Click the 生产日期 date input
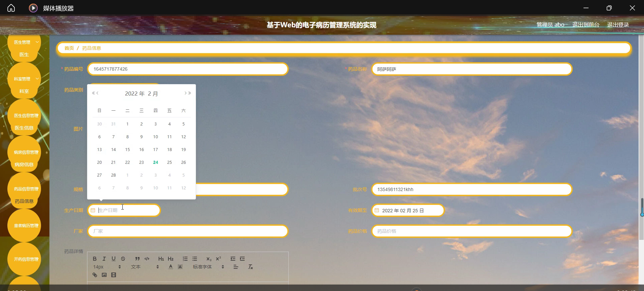Image resolution: width=644 pixels, height=291 pixels. pos(124,210)
